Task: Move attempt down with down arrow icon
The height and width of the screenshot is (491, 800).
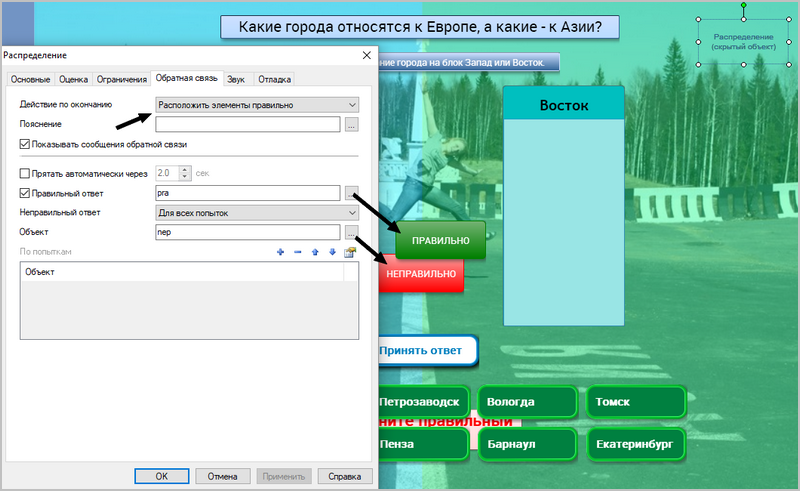Action: pos(332,252)
